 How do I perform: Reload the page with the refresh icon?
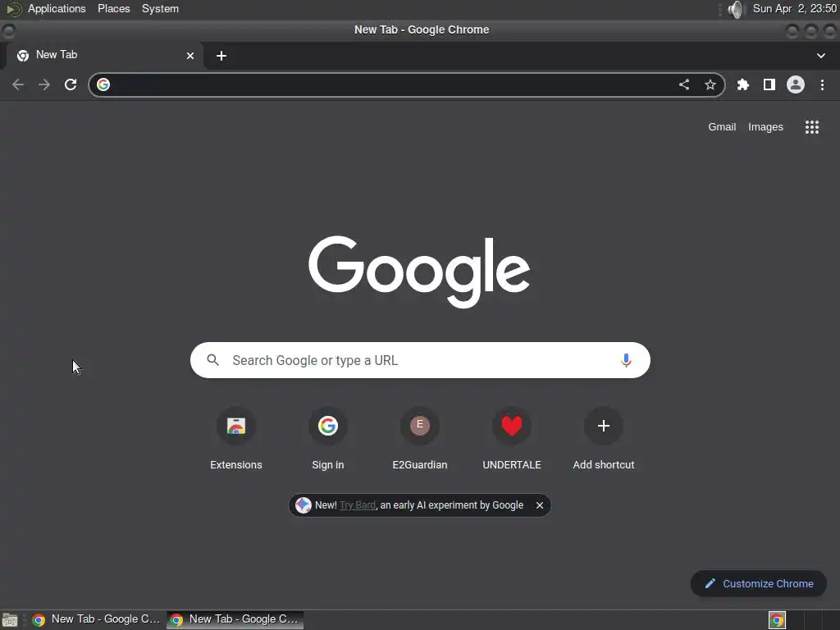71,84
